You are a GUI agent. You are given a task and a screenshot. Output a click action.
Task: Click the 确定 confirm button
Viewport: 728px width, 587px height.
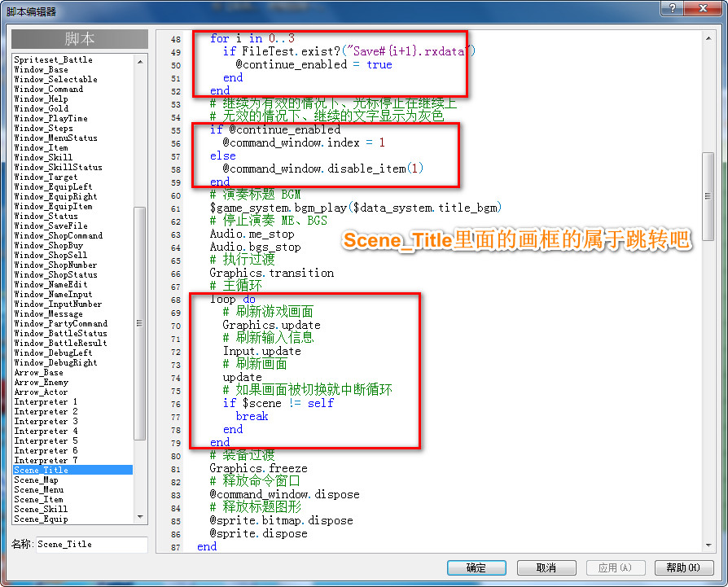click(476, 567)
